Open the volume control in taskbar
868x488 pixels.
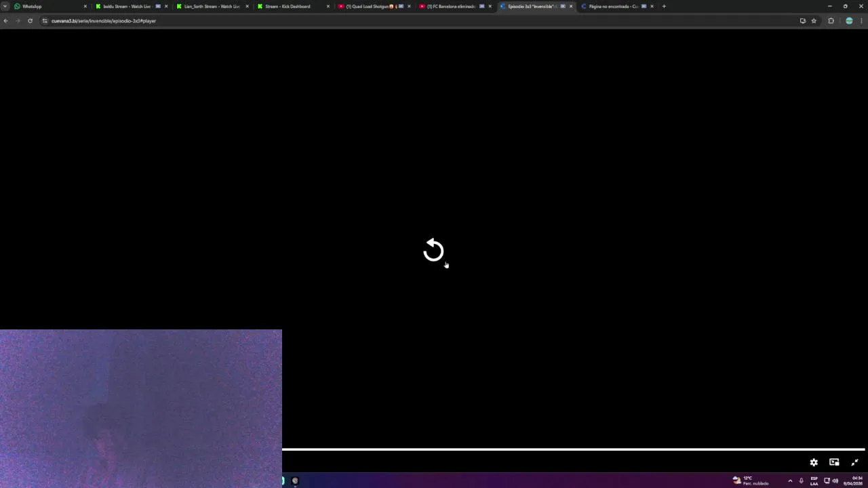(835, 481)
